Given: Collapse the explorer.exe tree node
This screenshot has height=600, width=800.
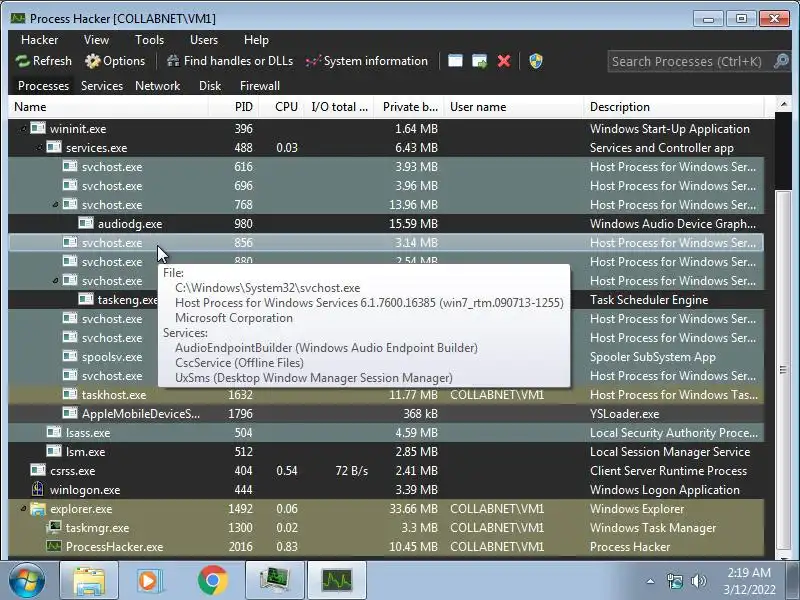Looking at the screenshot, I should click(23, 509).
